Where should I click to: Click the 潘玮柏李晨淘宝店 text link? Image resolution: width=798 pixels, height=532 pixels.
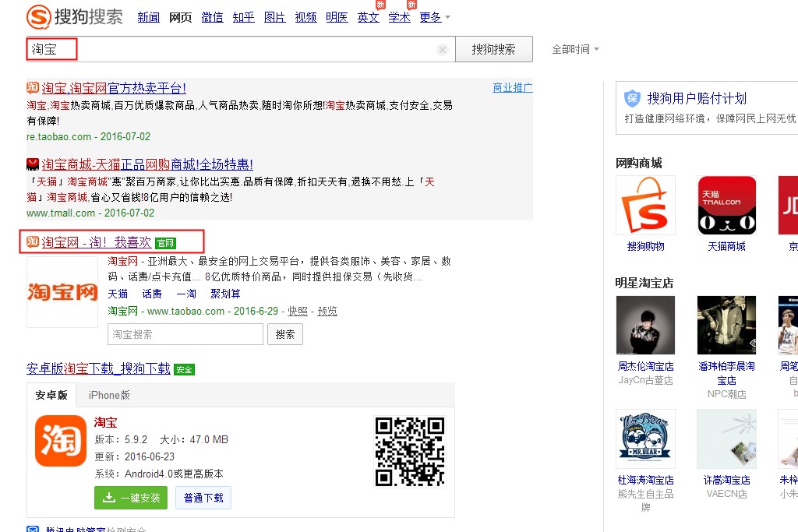[x=726, y=373]
